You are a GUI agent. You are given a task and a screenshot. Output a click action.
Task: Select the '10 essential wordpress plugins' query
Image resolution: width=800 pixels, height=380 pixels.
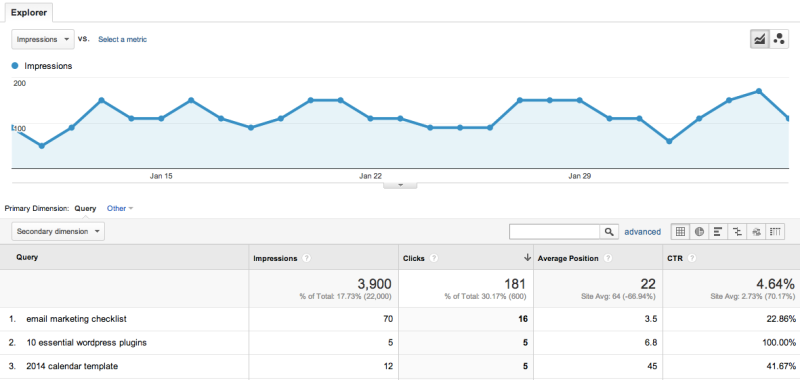pyautogui.click(x=87, y=343)
